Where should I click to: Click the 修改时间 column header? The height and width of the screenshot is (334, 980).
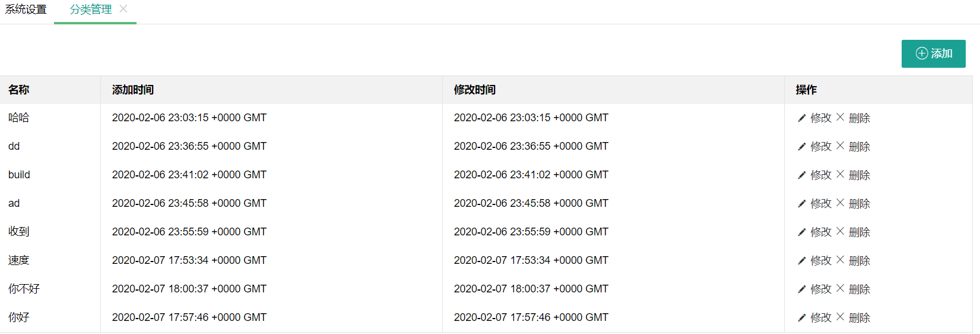[x=475, y=90]
